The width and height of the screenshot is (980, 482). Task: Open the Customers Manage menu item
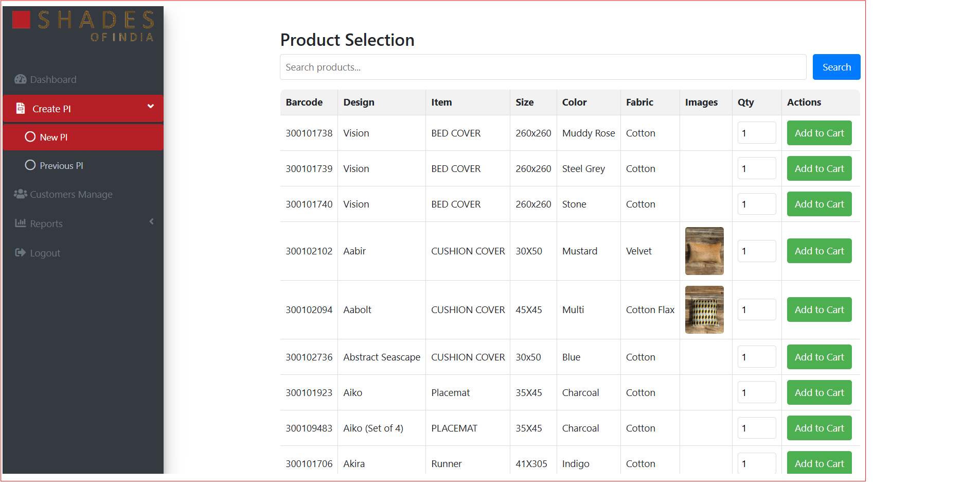coord(71,195)
